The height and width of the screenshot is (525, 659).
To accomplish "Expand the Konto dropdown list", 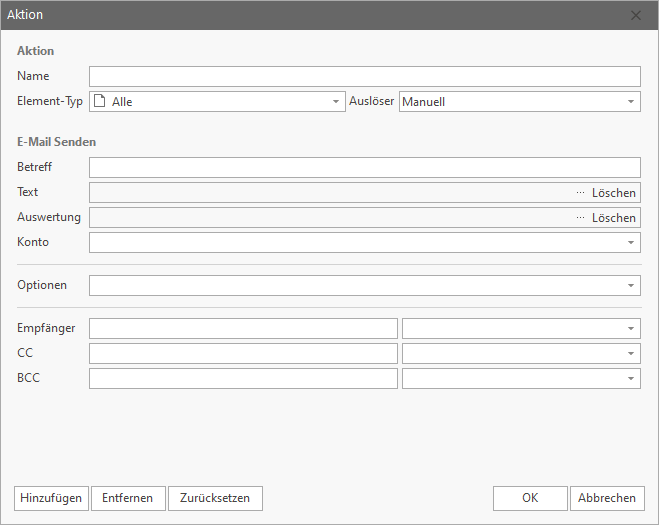I will pyautogui.click(x=631, y=243).
